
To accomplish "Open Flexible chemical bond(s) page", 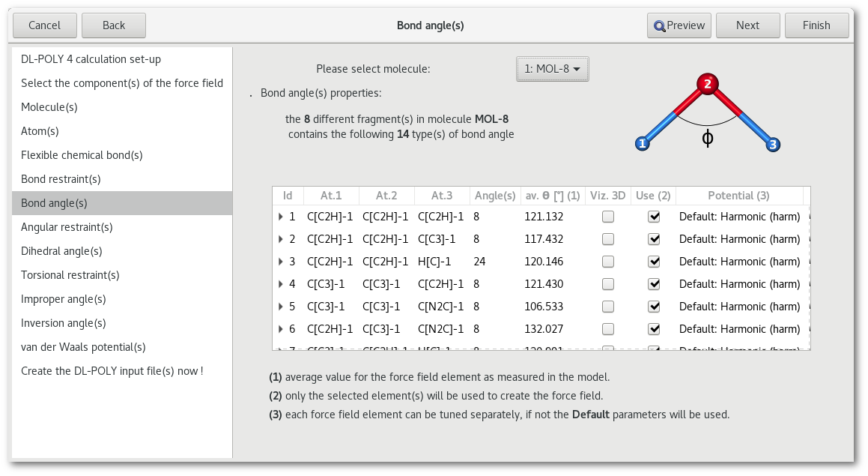I will [82, 155].
